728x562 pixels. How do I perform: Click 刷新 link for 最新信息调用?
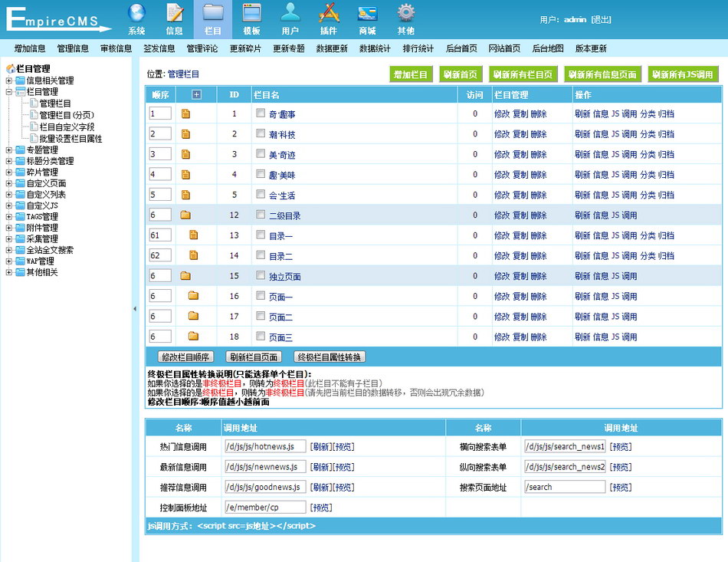(x=321, y=467)
